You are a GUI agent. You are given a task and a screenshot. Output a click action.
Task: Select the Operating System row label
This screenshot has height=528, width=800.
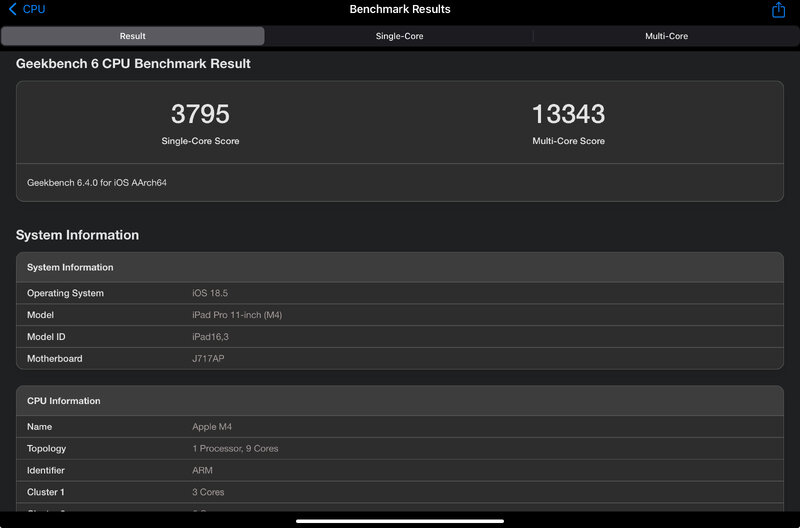coord(65,293)
